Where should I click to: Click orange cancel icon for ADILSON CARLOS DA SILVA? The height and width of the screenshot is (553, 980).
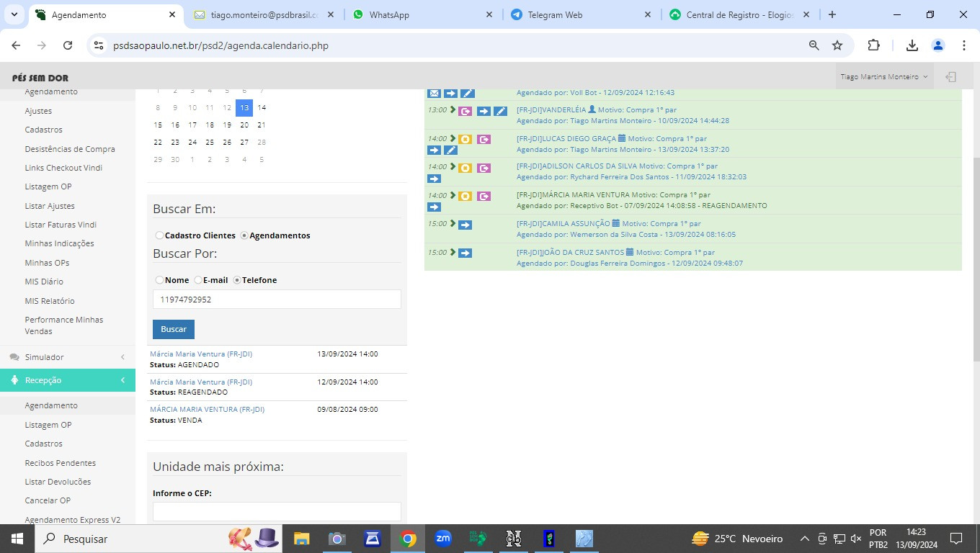pos(465,168)
